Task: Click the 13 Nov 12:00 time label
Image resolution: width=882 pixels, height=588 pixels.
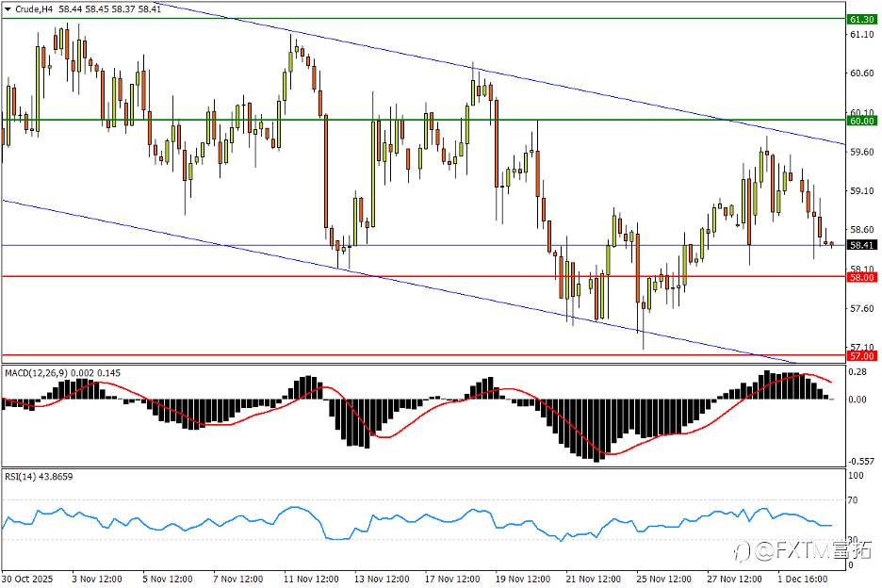Action: pos(382,579)
